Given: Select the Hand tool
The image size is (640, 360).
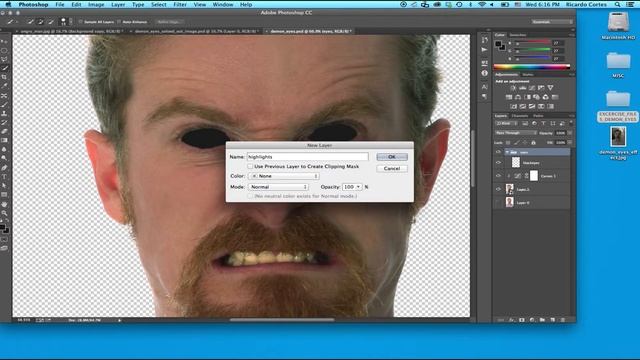Looking at the screenshot, I should pyautogui.click(x=4, y=204).
